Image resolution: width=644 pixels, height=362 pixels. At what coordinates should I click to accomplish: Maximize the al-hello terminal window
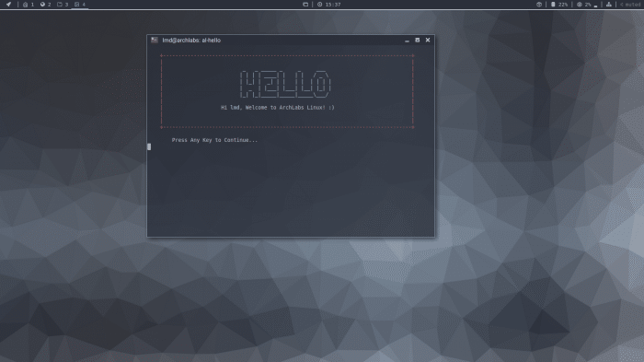pyautogui.click(x=418, y=40)
